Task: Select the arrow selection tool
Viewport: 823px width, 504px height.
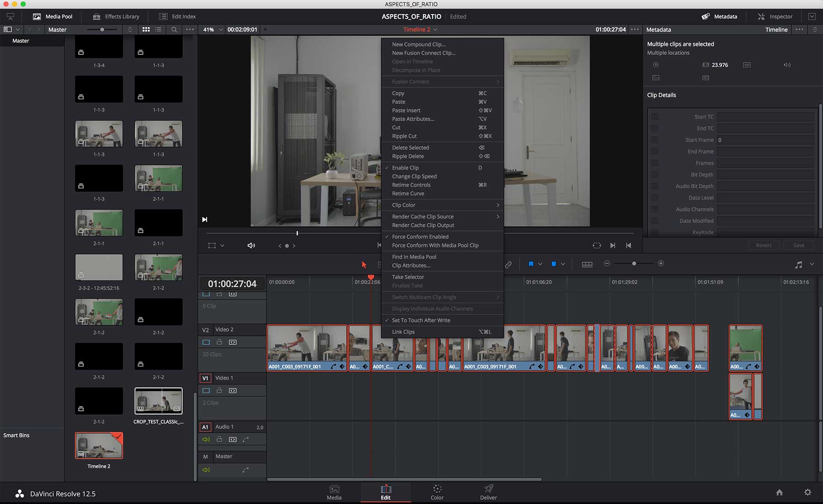Action: (364, 264)
